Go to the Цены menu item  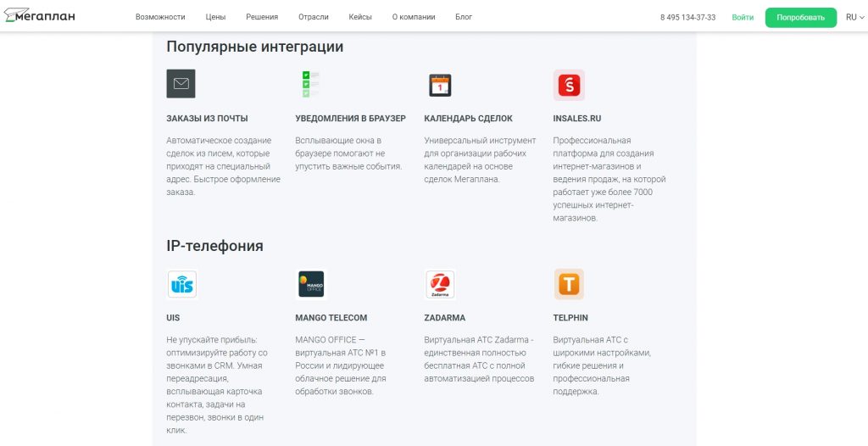click(x=215, y=17)
